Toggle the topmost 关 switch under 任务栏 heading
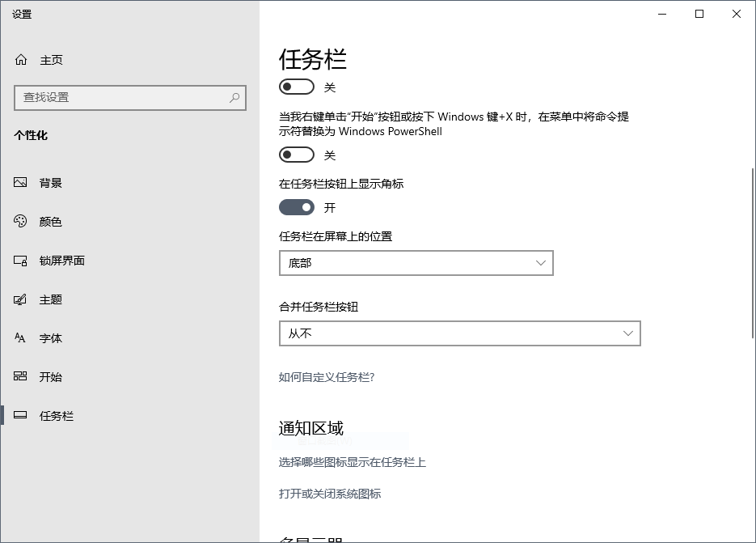Viewport: 756px width, 543px height. click(296, 87)
